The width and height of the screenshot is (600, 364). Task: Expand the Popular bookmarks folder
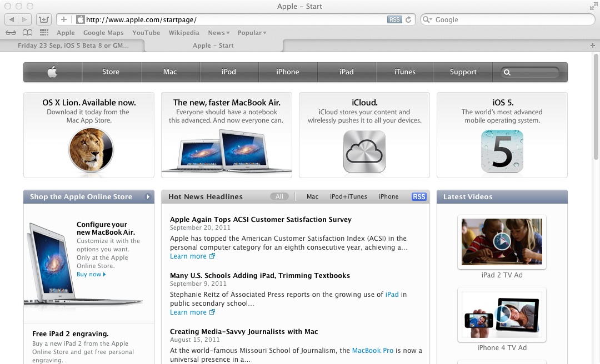pos(252,33)
